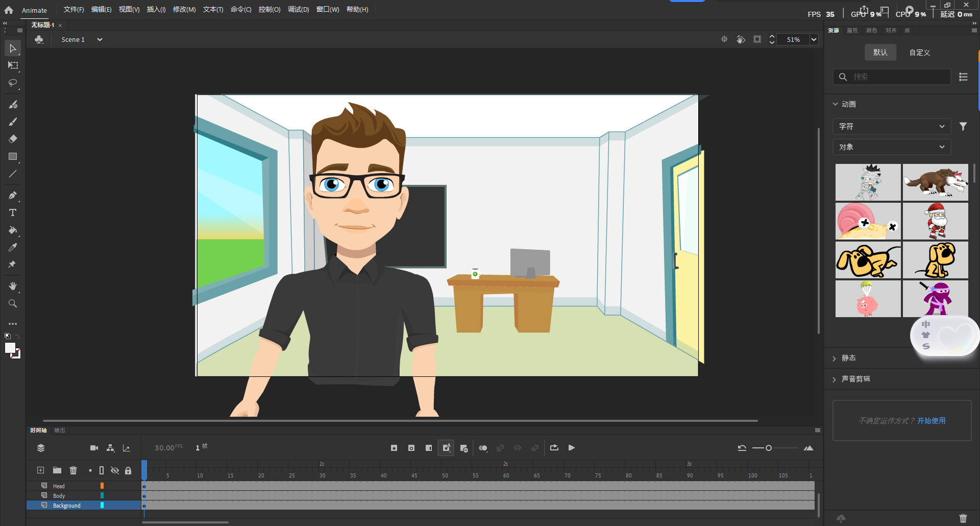980x526 pixels.
Task: Click the orange Head layer color swatch
Action: [x=102, y=486]
